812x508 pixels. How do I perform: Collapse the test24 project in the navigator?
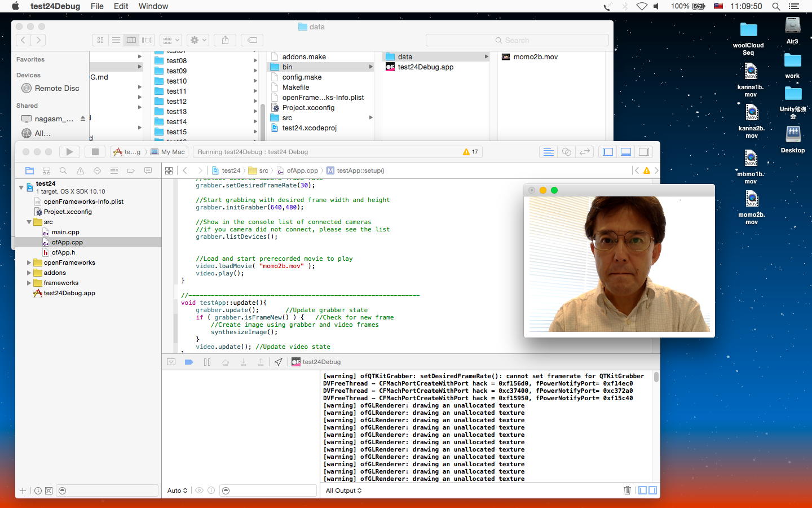pos(21,187)
